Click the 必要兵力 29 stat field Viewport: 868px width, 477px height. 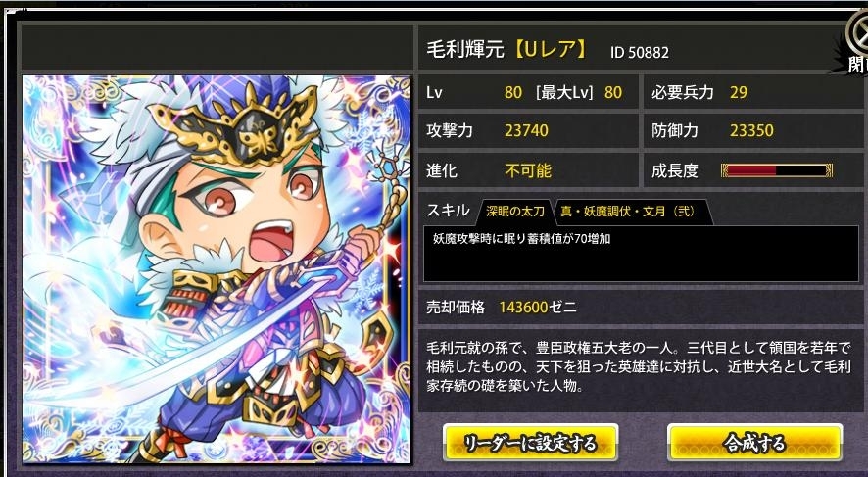[x=752, y=92]
